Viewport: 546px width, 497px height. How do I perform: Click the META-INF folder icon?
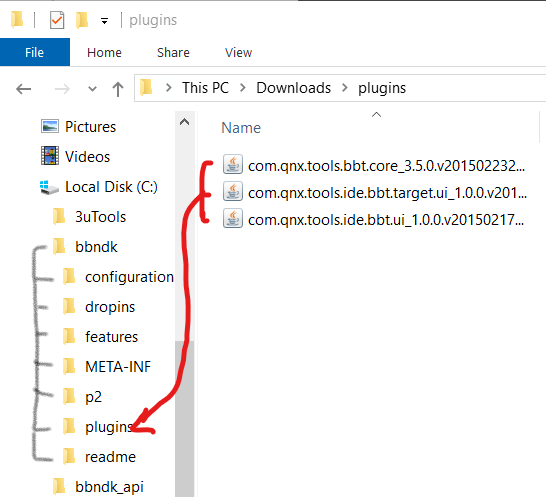pyautogui.click(x=69, y=366)
